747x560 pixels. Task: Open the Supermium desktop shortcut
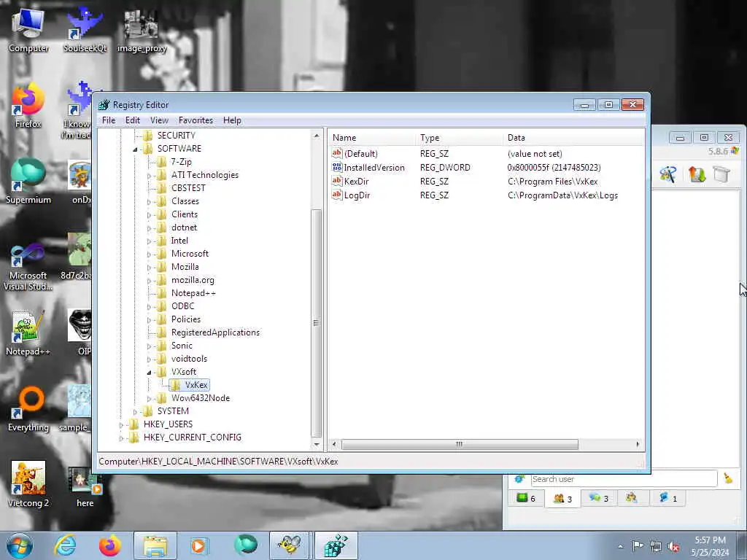tap(28, 181)
